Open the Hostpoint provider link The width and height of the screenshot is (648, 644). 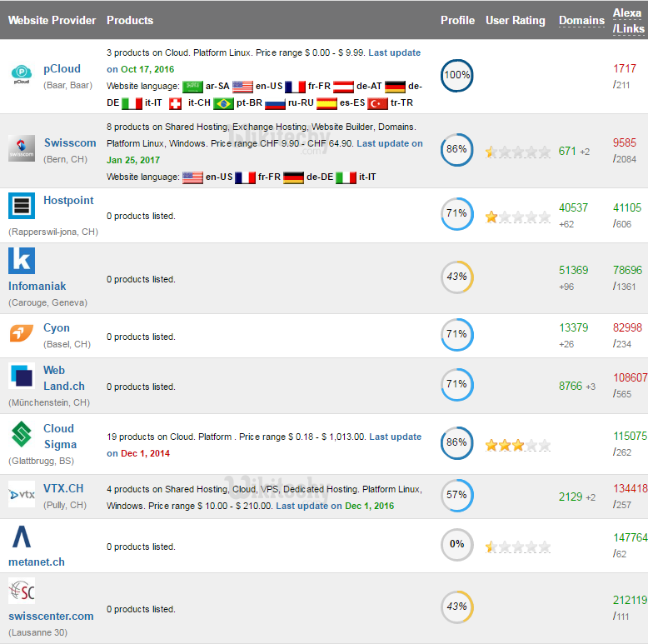point(68,201)
